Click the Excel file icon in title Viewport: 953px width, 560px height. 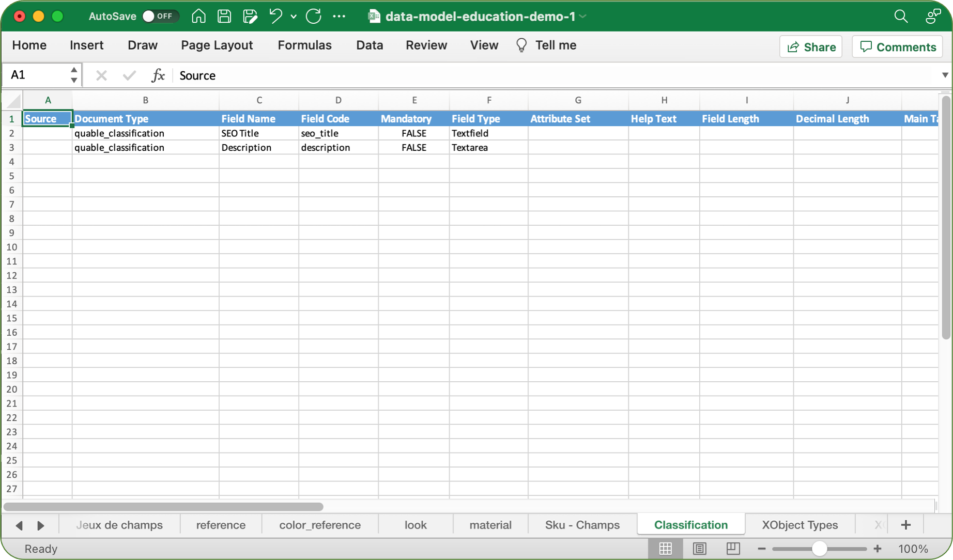click(374, 17)
